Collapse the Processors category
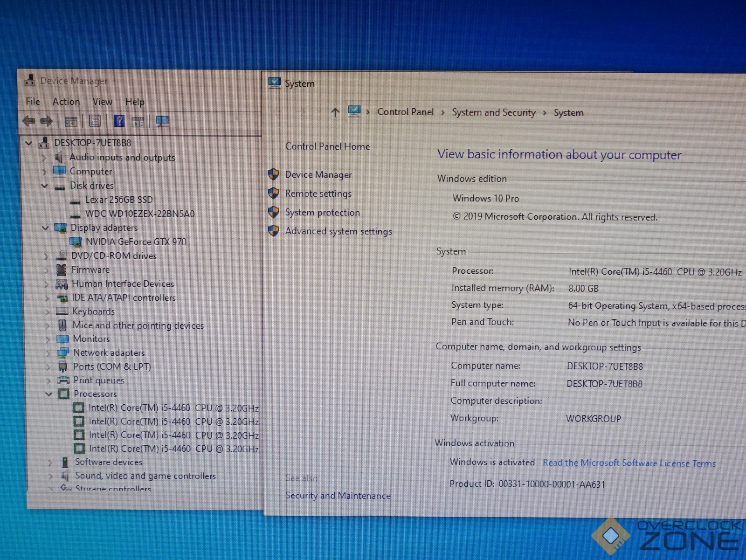Screen dimensions: 746x560 [48, 394]
